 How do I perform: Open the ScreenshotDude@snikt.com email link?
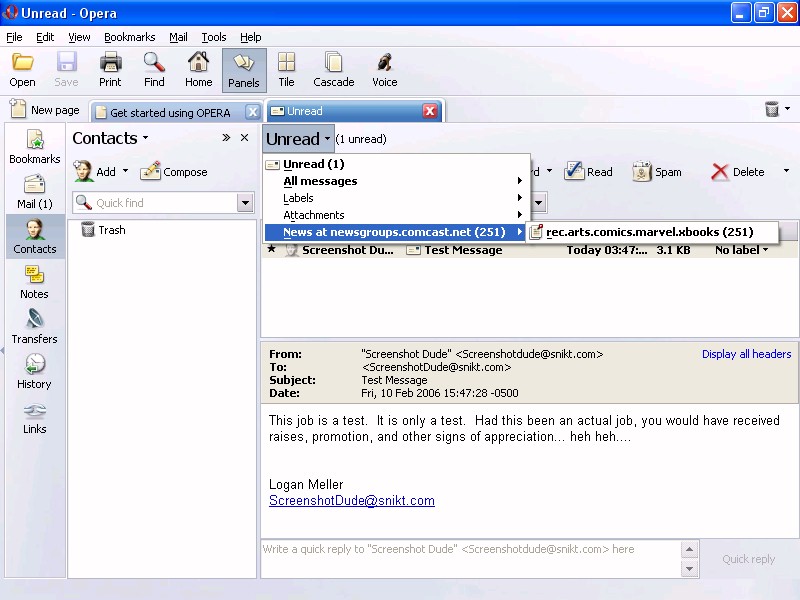pyautogui.click(x=351, y=501)
